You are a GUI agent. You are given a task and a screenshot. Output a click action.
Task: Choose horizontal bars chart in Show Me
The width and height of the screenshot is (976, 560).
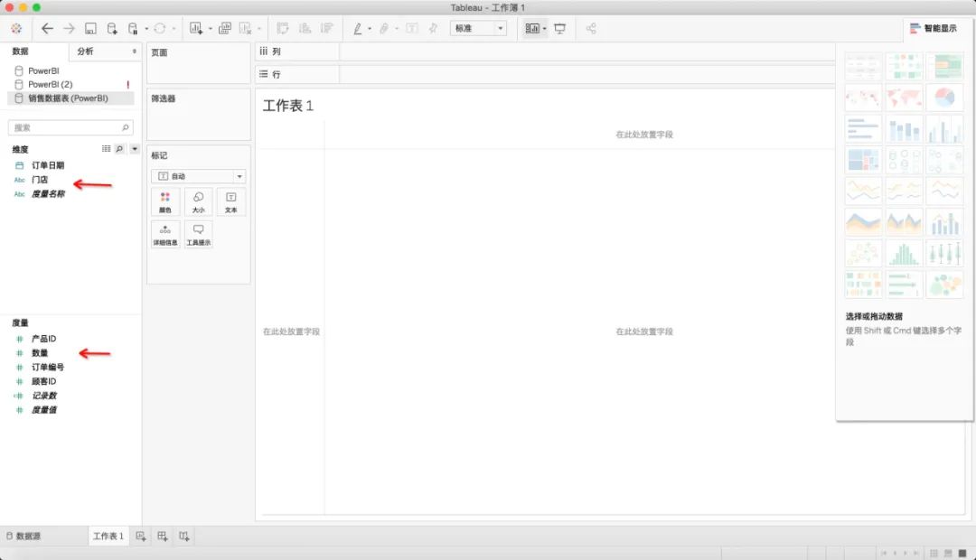click(863, 129)
